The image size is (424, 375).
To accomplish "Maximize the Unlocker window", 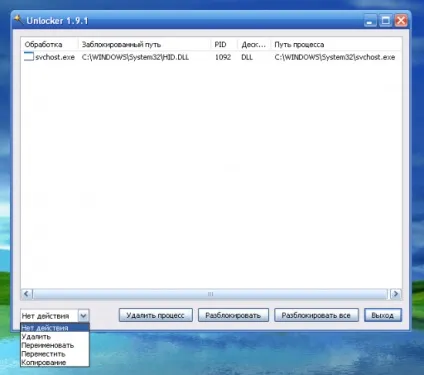I will [386, 21].
